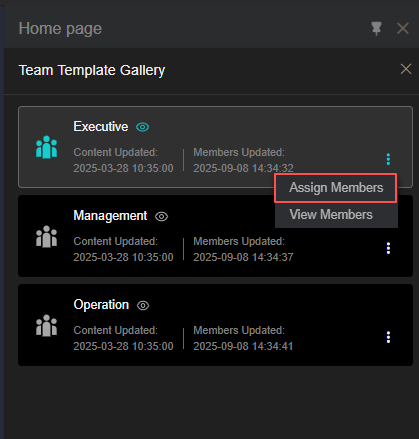This screenshot has width=419, height=439.
Task: Choose Assign Members from the menu
Action: [336, 188]
